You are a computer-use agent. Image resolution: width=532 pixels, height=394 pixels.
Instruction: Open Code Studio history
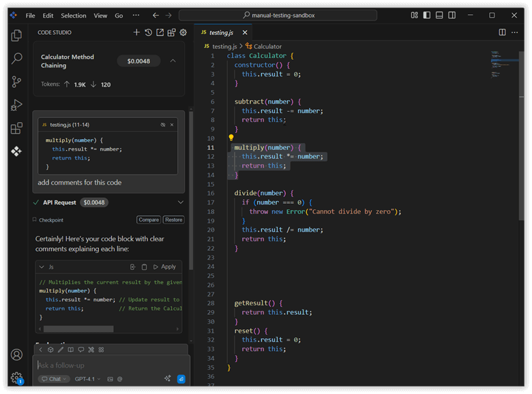(x=148, y=32)
